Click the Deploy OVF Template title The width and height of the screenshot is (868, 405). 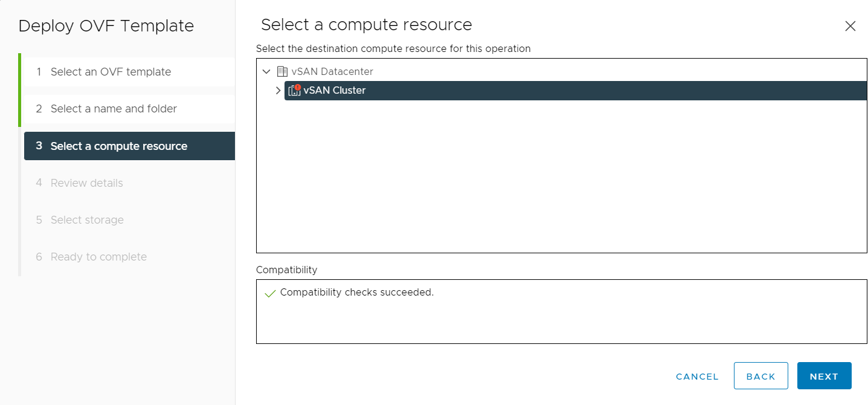tap(106, 27)
